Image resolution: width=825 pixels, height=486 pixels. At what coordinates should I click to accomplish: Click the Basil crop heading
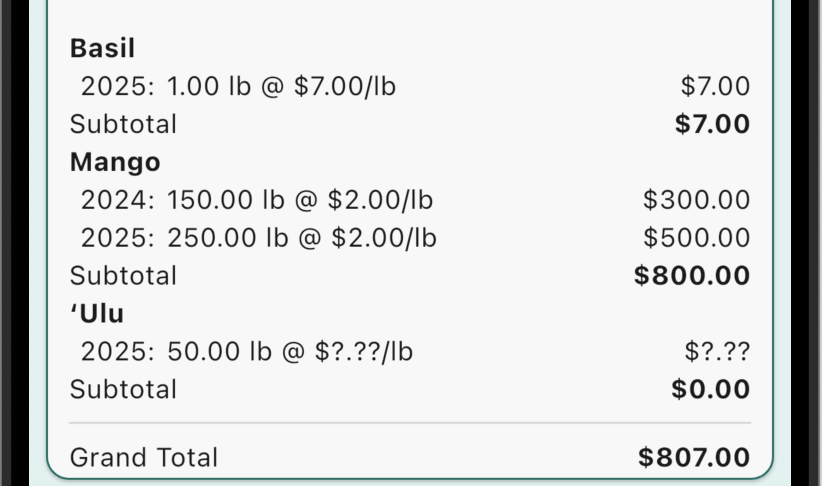tap(102, 48)
